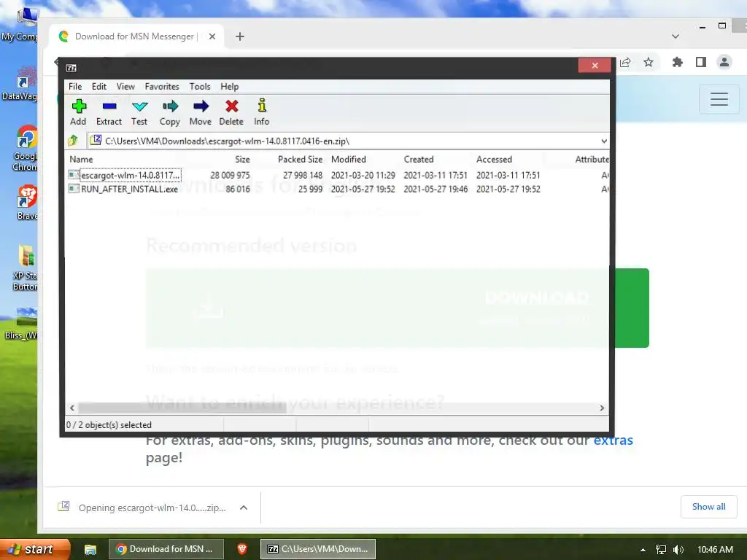Sort by the Accessed column header

coord(494,159)
